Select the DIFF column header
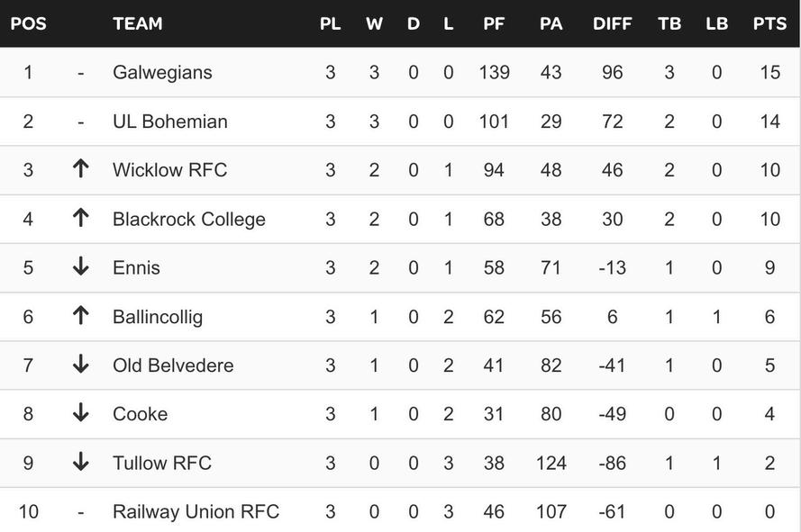Screen dimensions: 801x532 [x=612, y=23]
